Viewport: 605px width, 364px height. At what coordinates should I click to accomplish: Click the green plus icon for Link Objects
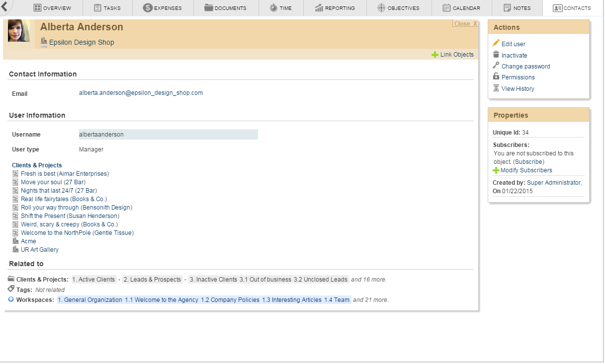[x=435, y=55]
